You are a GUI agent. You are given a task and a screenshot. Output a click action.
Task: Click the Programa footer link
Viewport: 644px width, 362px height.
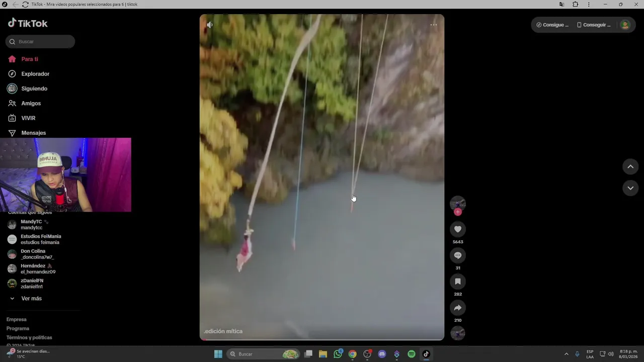(18, 329)
